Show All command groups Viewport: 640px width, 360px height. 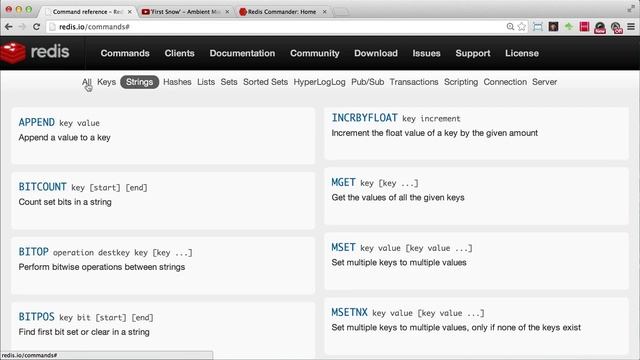(x=87, y=82)
